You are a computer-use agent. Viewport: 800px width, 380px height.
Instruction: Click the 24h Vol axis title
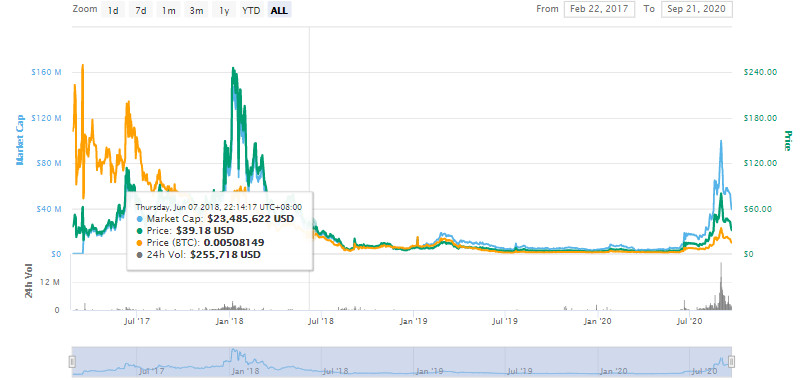pos(29,281)
